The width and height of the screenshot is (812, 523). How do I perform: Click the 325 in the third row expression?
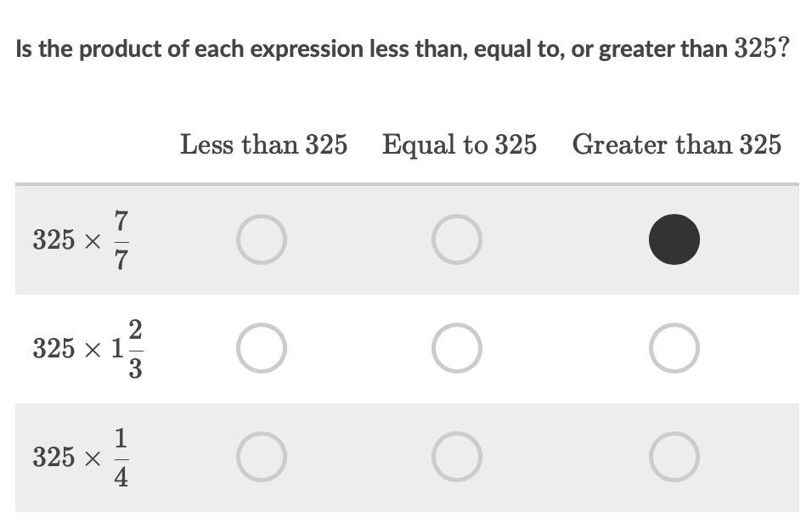(54, 458)
